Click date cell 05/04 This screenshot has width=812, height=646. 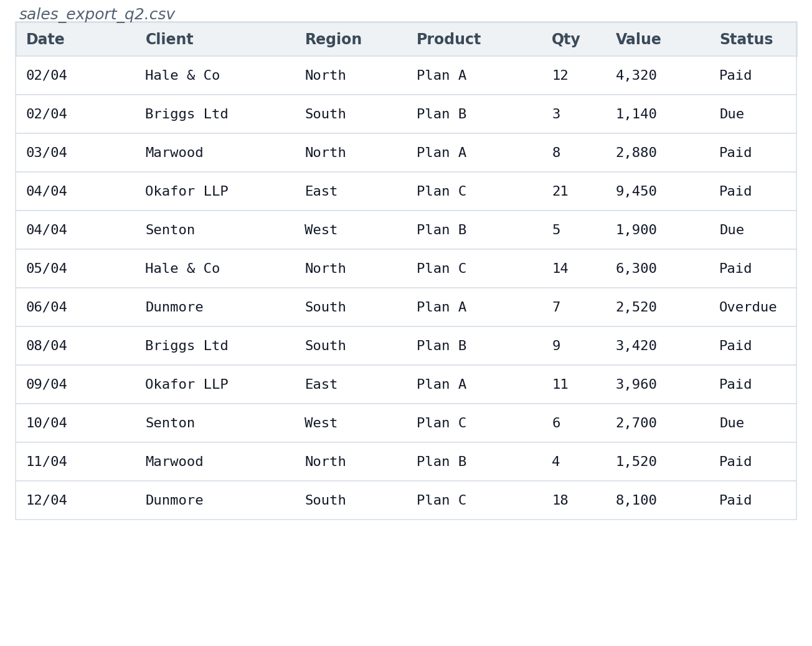click(46, 269)
